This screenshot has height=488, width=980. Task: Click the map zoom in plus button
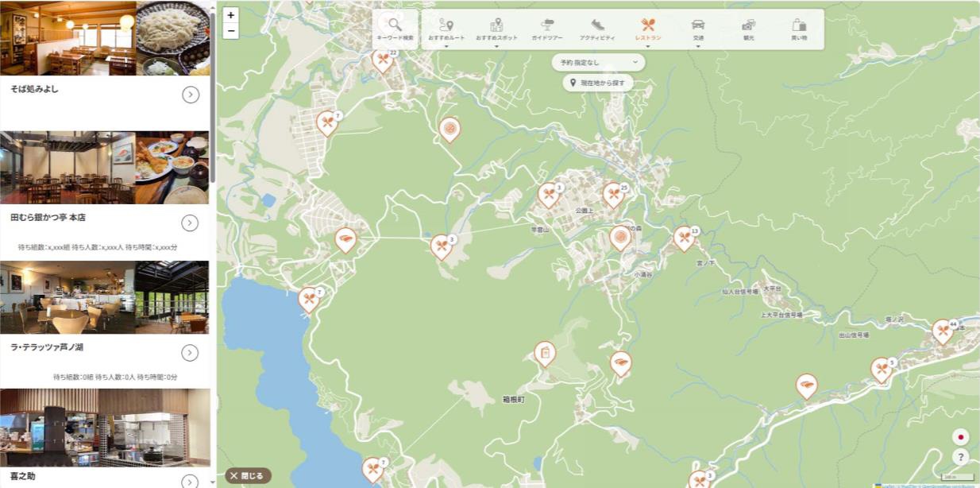pyautogui.click(x=231, y=15)
